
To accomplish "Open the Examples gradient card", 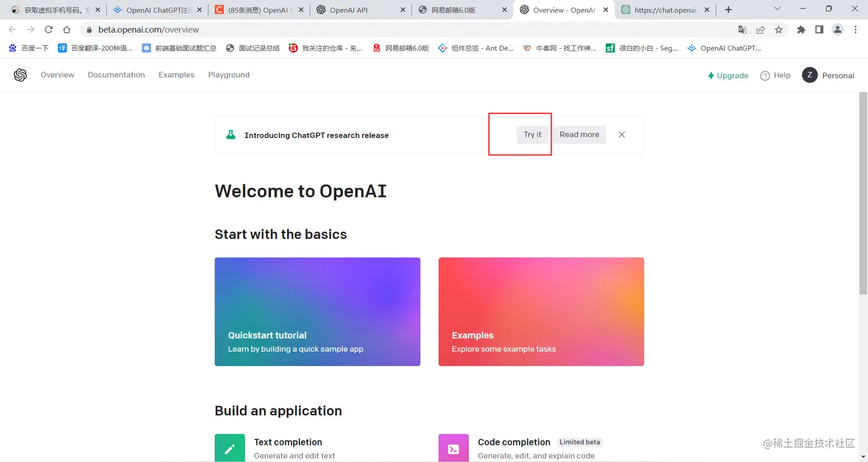I will 541,311.
